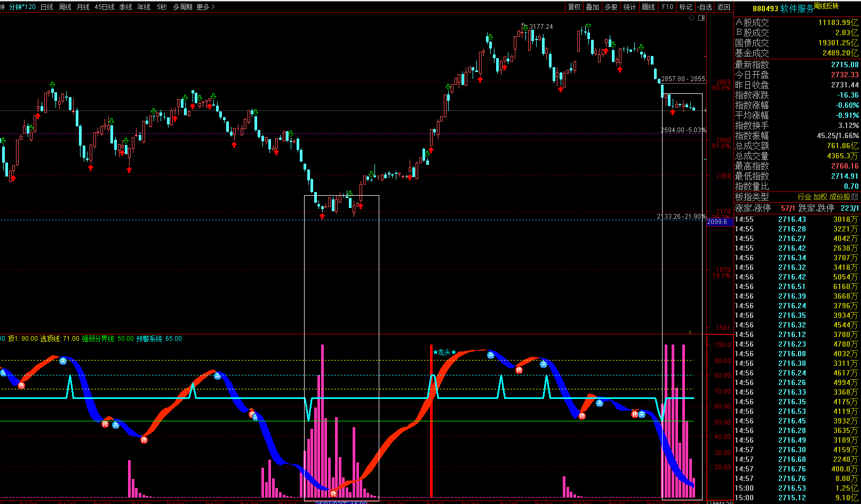Viewport: 861px width, 504px height.
Task: Click the 叠加 overlay button
Action: click(x=593, y=7)
